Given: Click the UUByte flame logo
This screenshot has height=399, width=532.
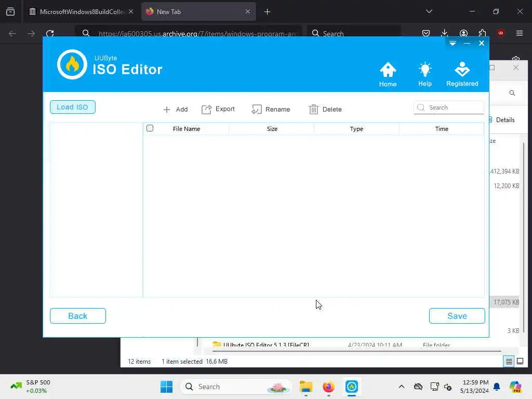Looking at the screenshot, I should 72,64.
